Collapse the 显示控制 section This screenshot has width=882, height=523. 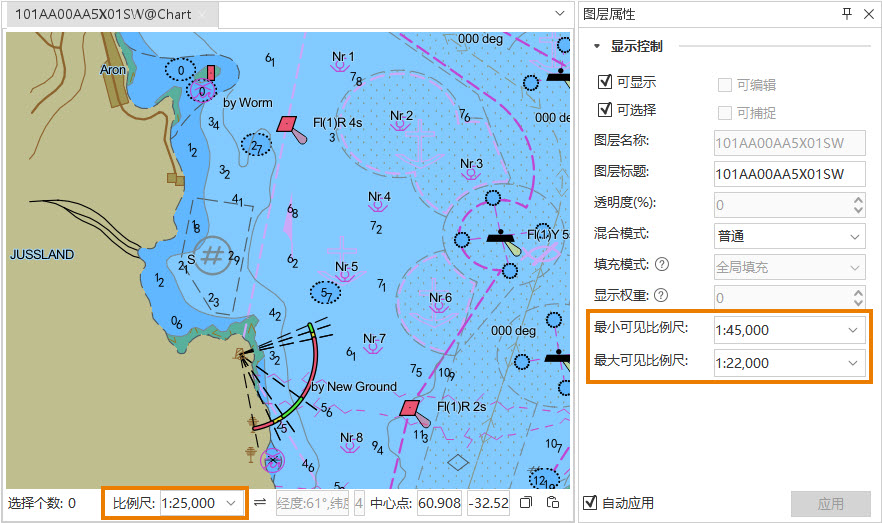[x=597, y=46]
